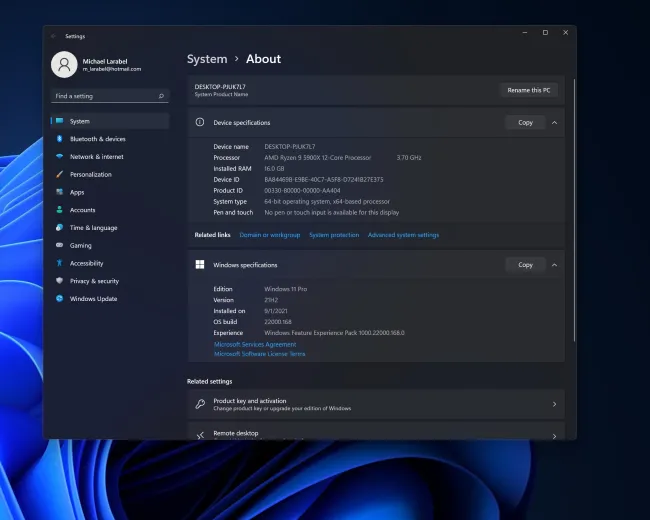This screenshot has height=520, width=650.
Task: Select the Accessibility sidebar label
Action: (x=86, y=263)
